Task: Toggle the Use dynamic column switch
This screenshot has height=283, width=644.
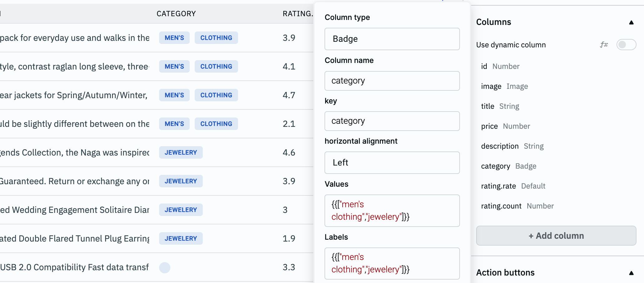Action: click(x=626, y=45)
